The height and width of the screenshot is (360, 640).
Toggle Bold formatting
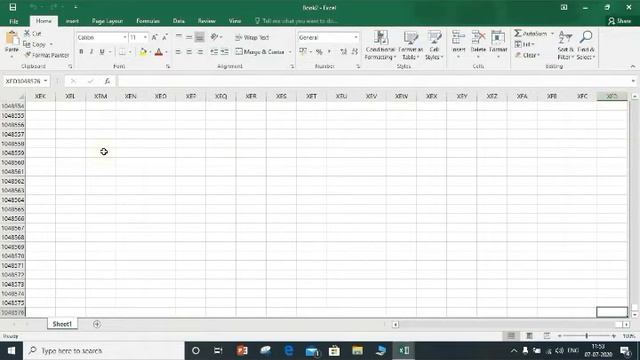click(x=81, y=52)
